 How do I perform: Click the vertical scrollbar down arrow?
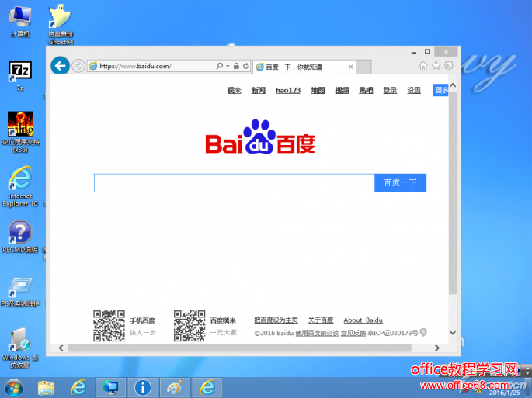453,332
